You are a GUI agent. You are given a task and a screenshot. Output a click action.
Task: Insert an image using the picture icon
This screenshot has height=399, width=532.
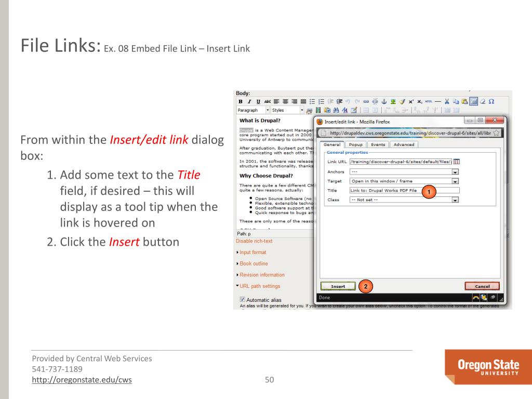click(x=393, y=101)
